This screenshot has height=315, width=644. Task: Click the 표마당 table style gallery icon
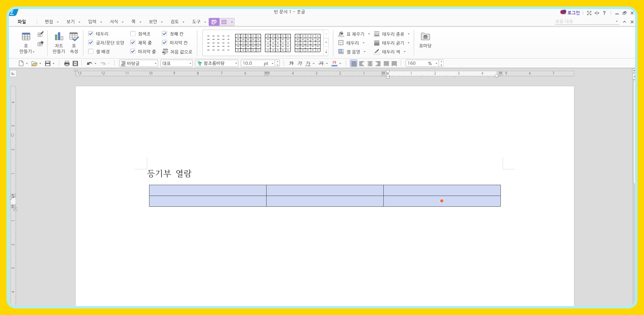coord(425,40)
